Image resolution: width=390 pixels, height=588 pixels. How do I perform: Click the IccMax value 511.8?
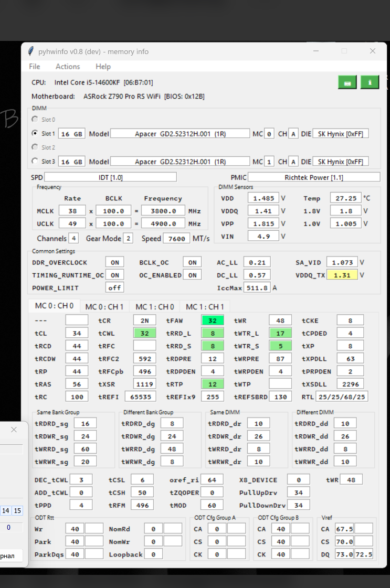(257, 288)
